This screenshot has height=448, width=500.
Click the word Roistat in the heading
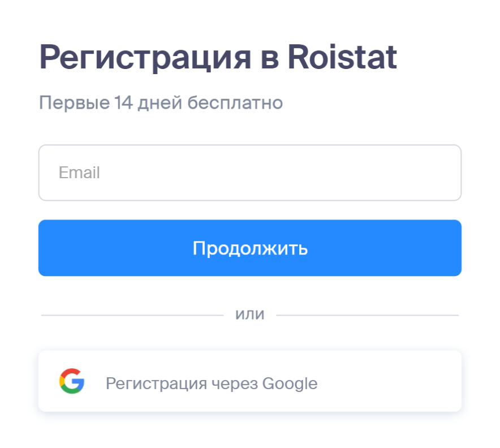342,57
